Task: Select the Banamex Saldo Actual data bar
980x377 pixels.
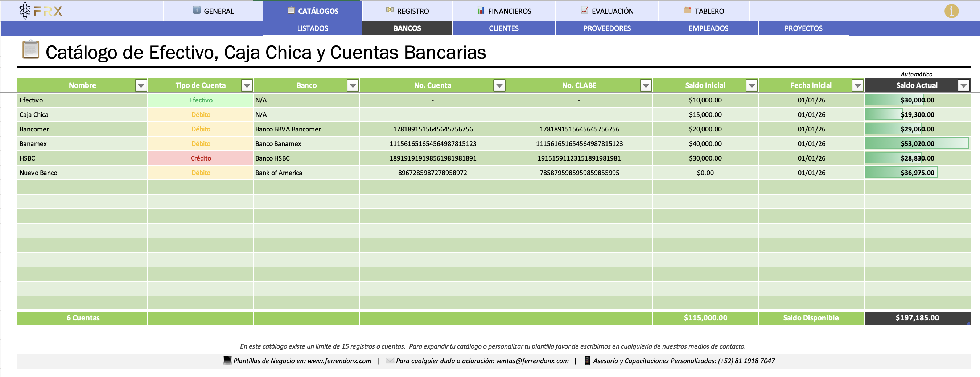Action: point(917,144)
